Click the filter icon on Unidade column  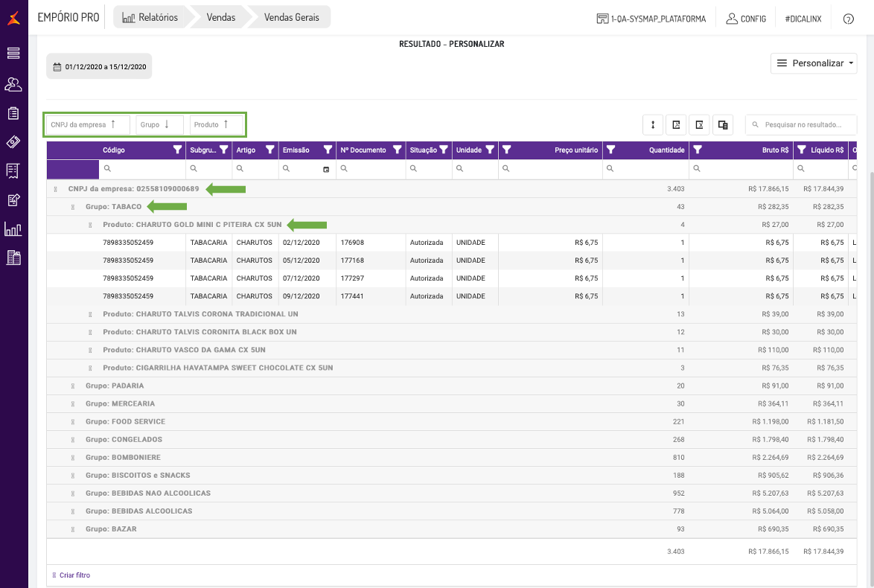pyautogui.click(x=489, y=150)
